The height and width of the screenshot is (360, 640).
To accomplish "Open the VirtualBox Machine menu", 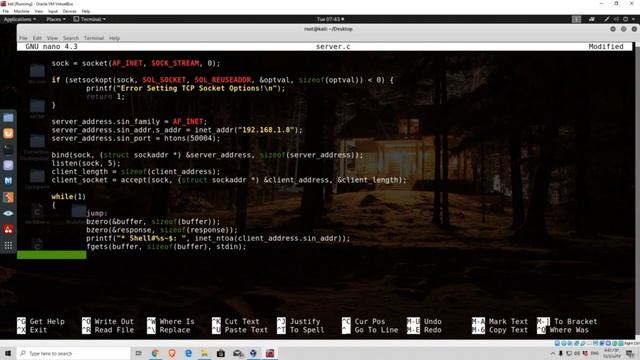I will 22,11.
